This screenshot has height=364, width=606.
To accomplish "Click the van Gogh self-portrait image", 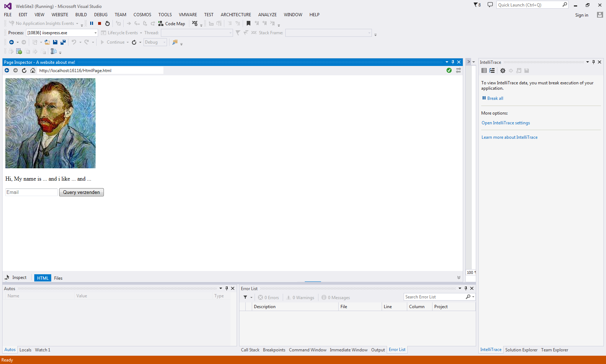I will [x=50, y=124].
